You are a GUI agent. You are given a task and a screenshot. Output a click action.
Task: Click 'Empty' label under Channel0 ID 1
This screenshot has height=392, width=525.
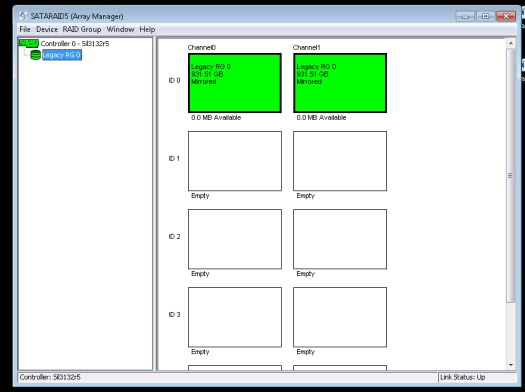click(x=200, y=195)
